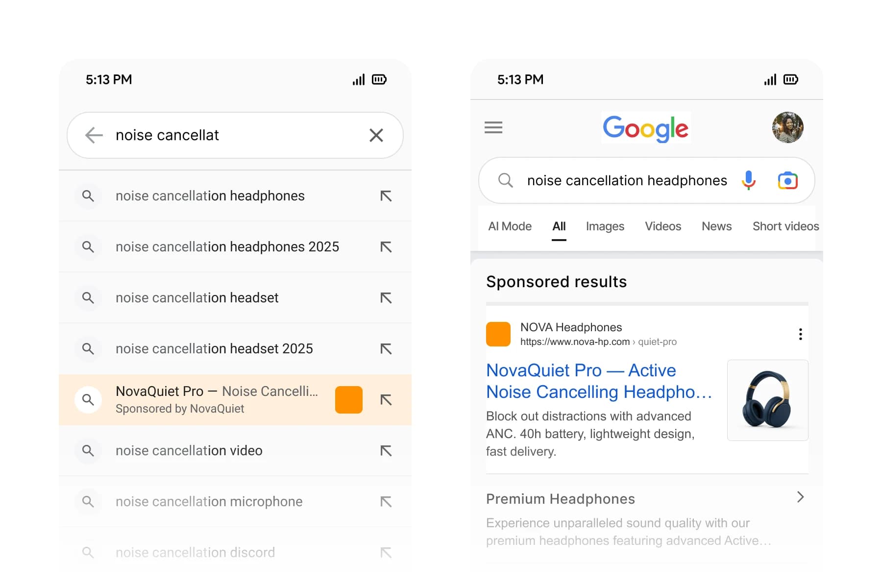Tap the back arrow in search bar
The image size is (882, 588).
coord(94,135)
